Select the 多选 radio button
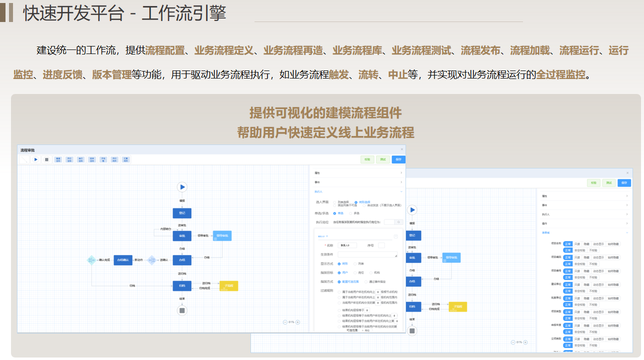The image size is (644, 360). pos(351,213)
